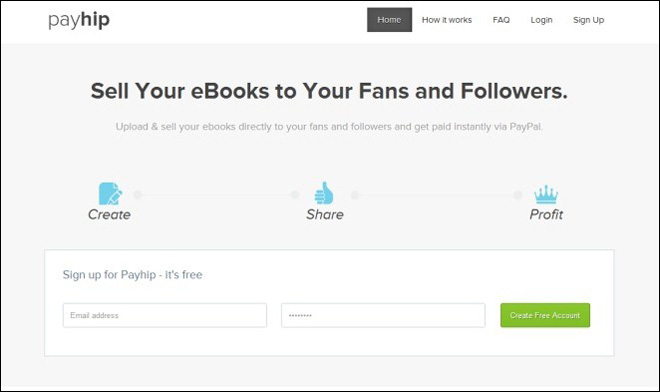Go to the FAQ menu item
The image size is (660, 392).
coord(501,20)
